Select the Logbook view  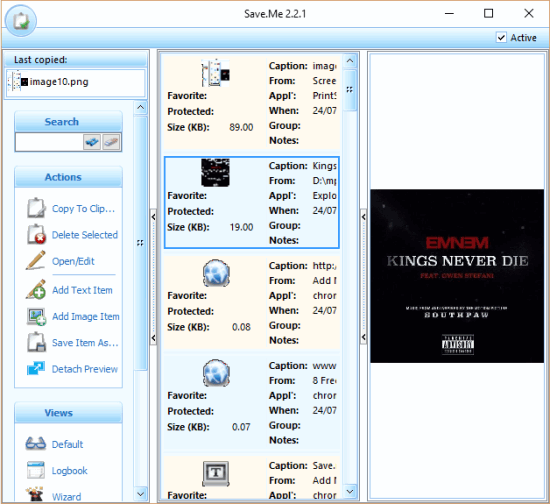69,471
